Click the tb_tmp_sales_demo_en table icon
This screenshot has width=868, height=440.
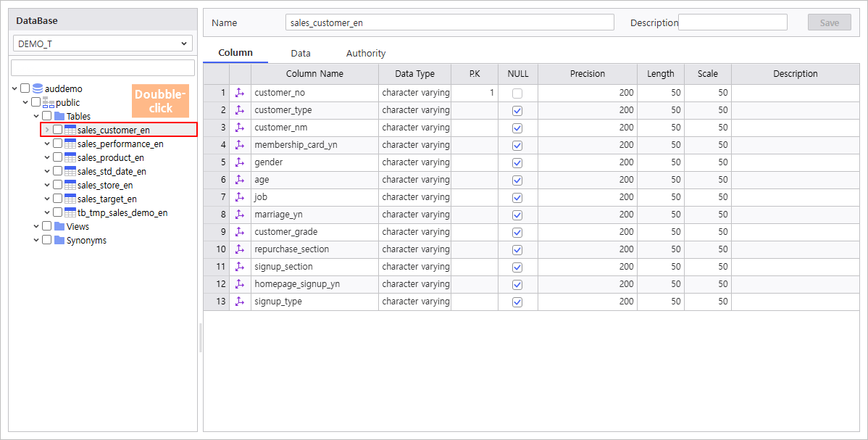pos(70,212)
